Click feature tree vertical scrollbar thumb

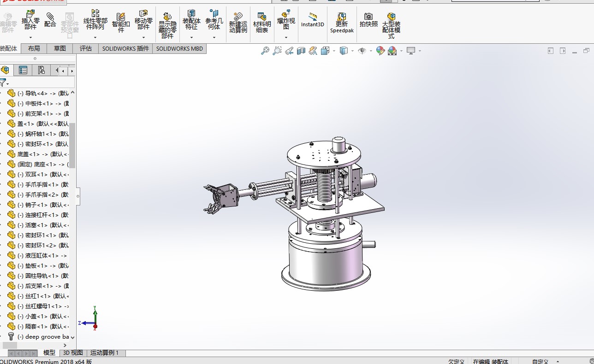click(72, 145)
